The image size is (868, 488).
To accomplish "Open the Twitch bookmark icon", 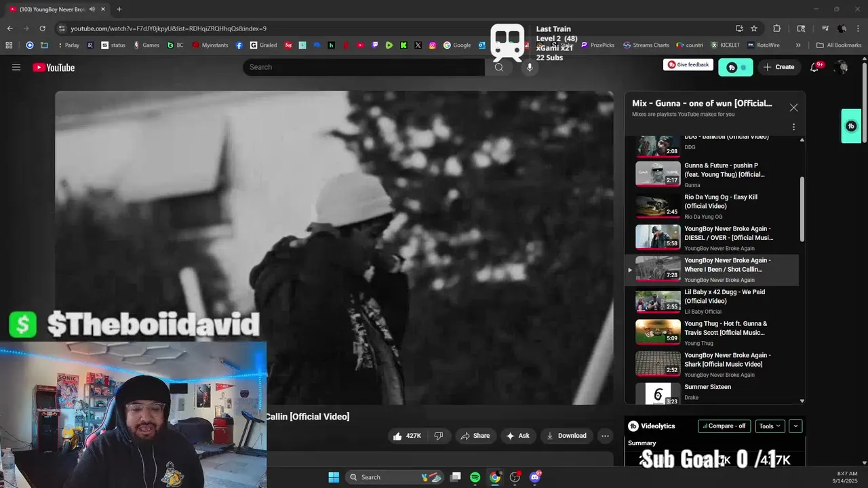I will (375, 45).
